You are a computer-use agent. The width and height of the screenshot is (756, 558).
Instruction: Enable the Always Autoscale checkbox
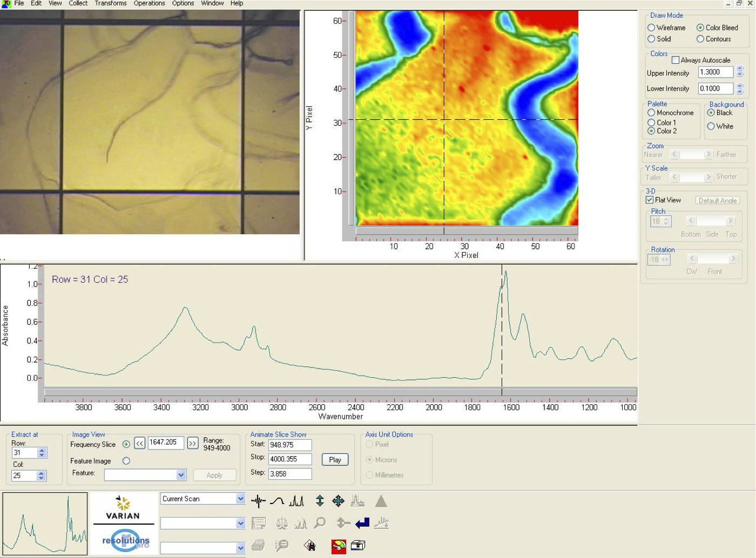[676, 60]
